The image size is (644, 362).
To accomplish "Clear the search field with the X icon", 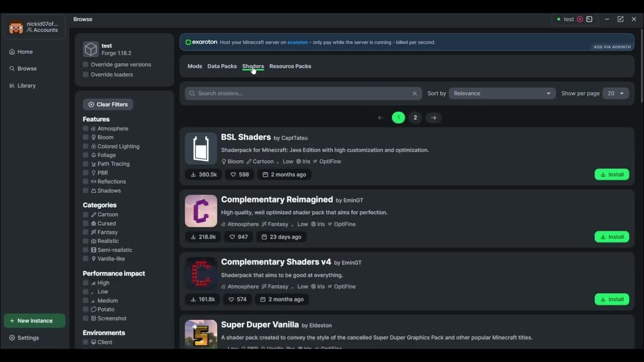I will (415, 94).
